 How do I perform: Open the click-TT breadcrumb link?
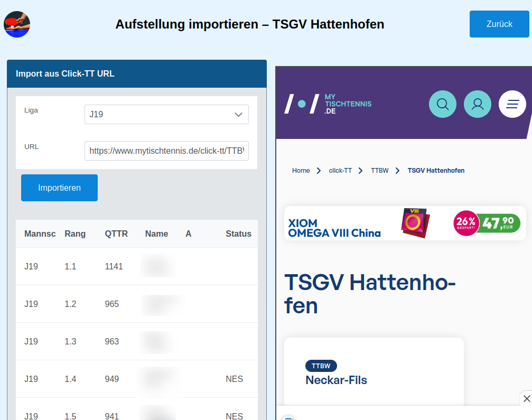tap(340, 170)
